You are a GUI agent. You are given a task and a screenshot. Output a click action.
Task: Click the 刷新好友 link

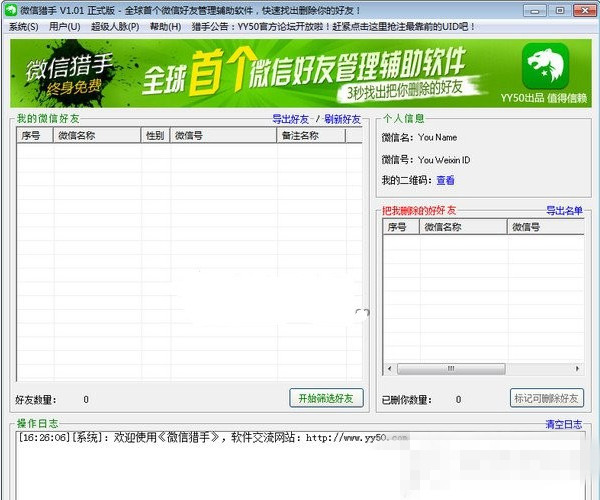click(342, 119)
